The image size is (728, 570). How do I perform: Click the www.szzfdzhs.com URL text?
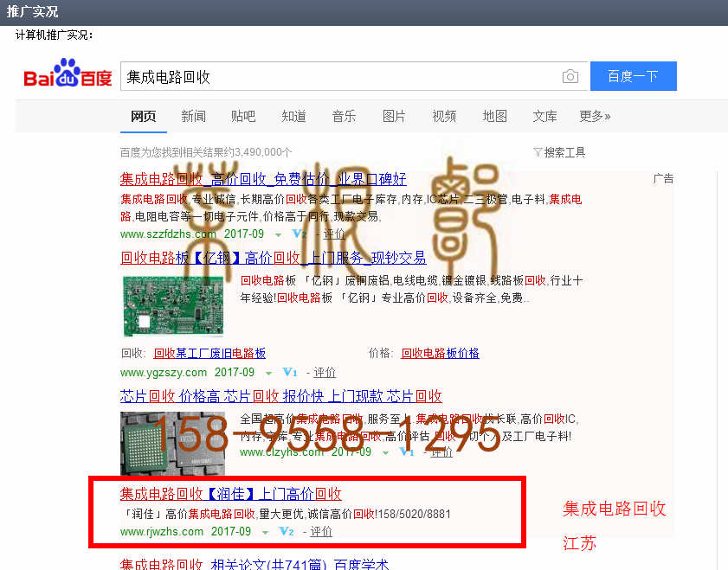tap(168, 234)
